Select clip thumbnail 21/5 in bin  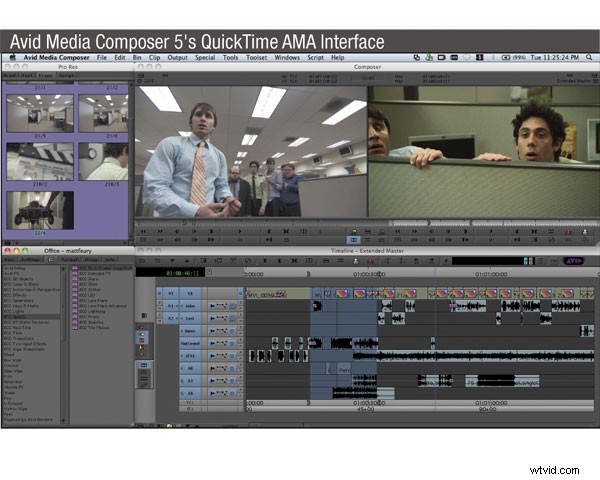(x=40, y=114)
